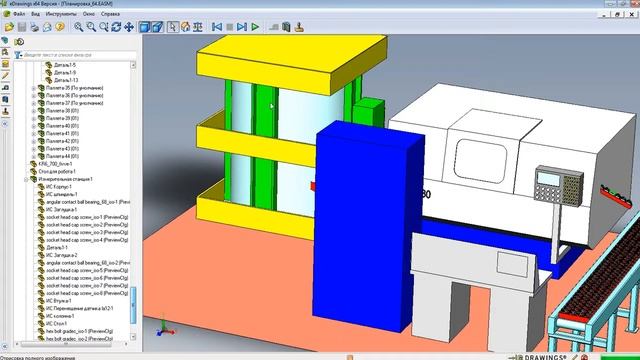Image resolution: width=640 pixels, height=360 pixels.
Task: Select the Zoom In/Out magnifier
Action: click(104, 27)
